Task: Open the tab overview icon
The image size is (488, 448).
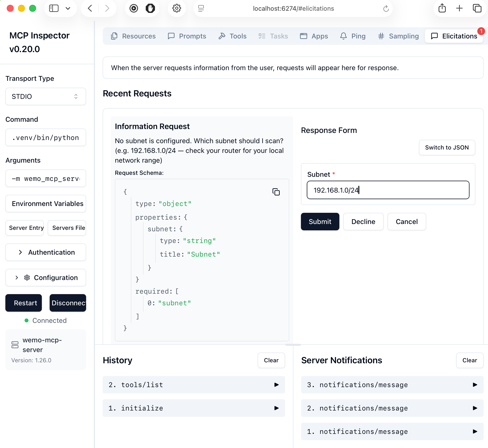Action: 477,9
